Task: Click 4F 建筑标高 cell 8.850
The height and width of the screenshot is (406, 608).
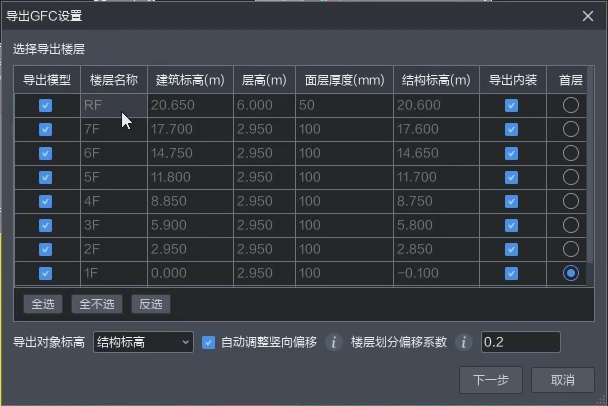Action: point(190,201)
